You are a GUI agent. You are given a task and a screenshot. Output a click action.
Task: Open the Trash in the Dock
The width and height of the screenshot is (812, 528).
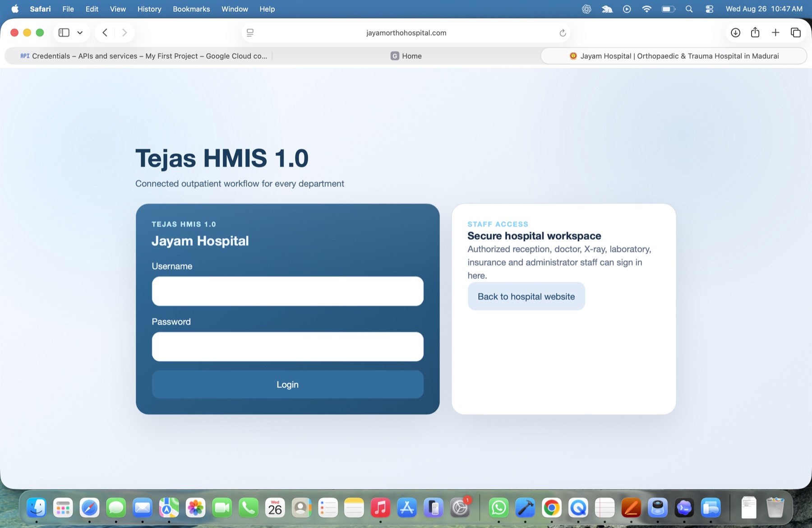pos(775,508)
